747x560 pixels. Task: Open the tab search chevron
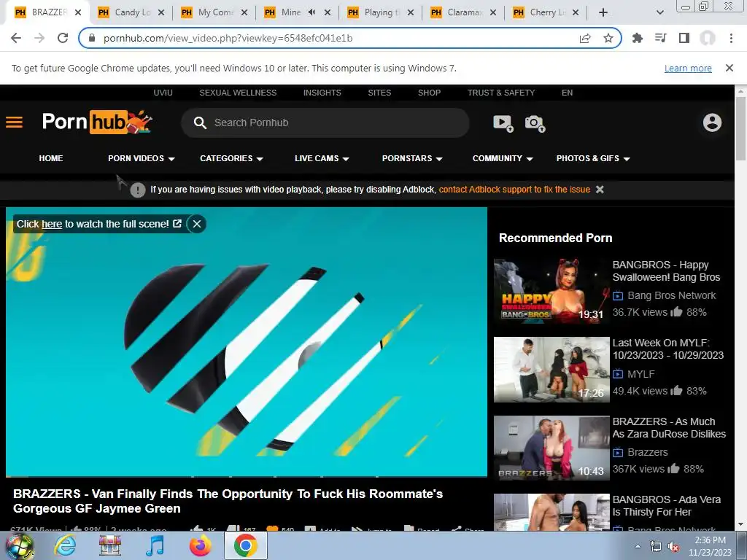coord(659,12)
